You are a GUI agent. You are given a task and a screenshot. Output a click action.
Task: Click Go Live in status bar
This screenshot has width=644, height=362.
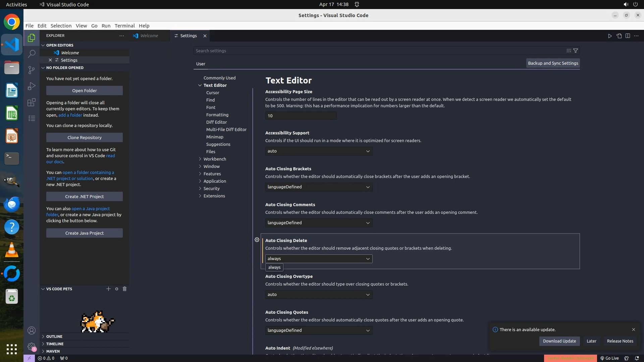[x=609, y=358]
